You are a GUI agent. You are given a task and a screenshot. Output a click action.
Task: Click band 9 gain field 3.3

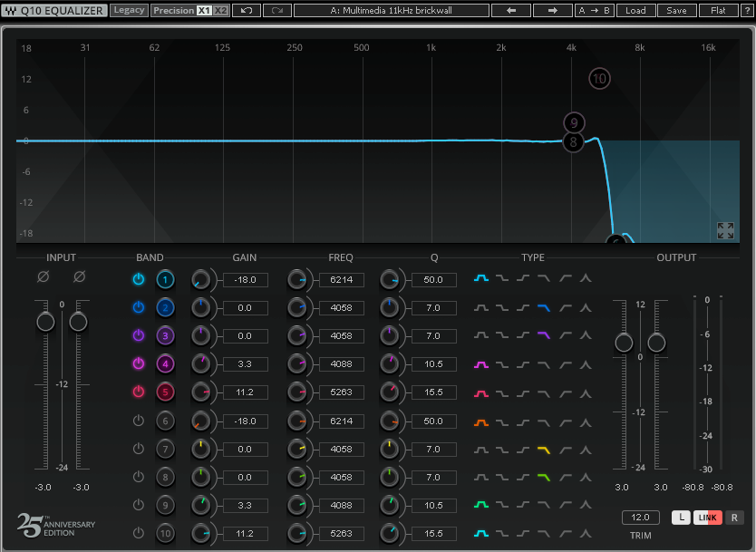pos(246,505)
